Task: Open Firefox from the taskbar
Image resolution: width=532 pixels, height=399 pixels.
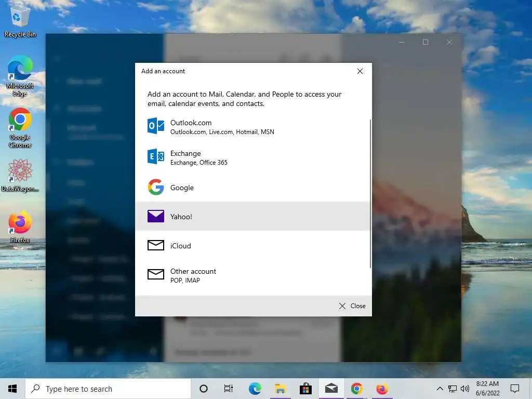Action: tap(382, 389)
